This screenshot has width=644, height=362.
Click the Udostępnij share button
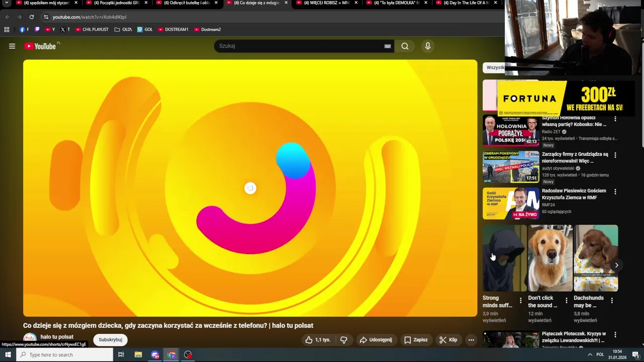tap(376, 340)
